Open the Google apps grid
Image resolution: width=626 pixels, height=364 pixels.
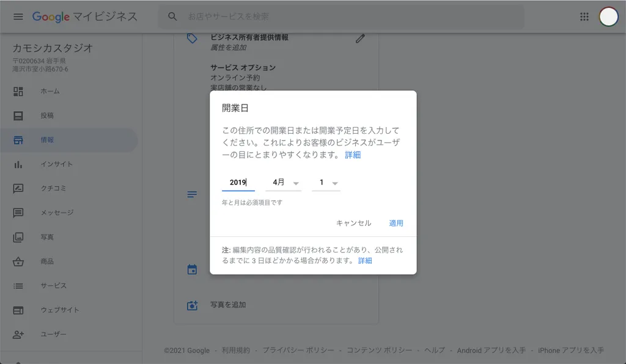pos(584,16)
